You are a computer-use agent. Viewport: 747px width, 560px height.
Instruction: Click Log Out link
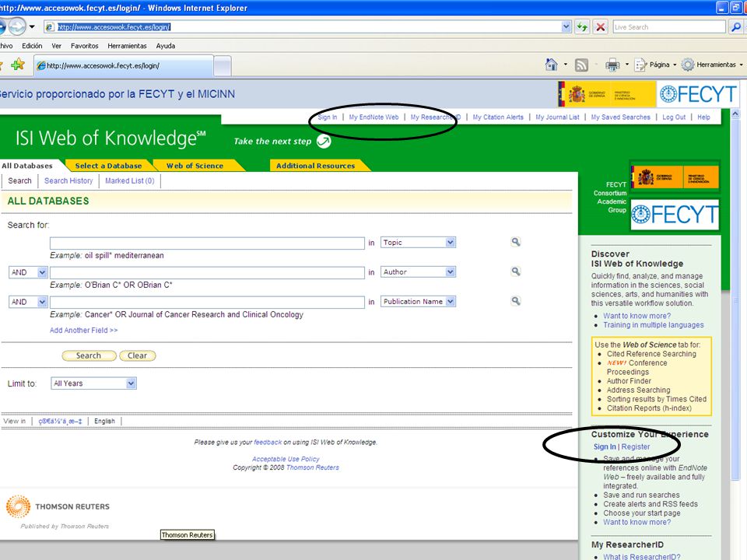(674, 117)
